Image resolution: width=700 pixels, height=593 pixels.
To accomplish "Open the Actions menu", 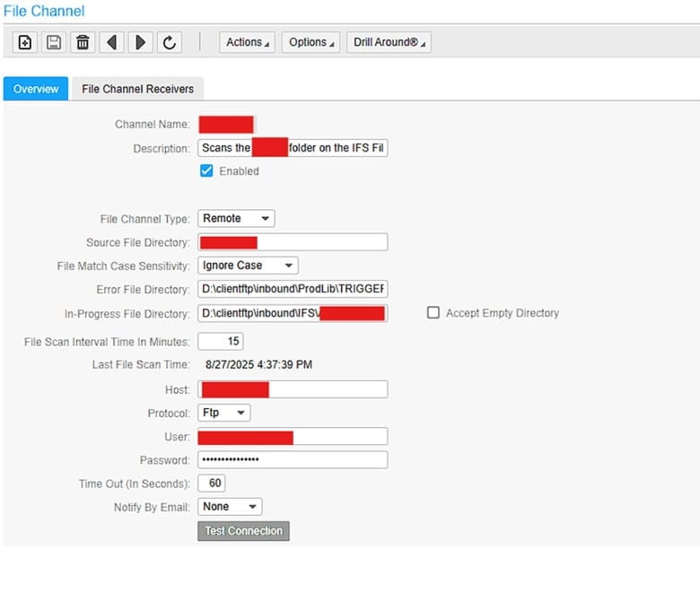I will click(x=248, y=42).
